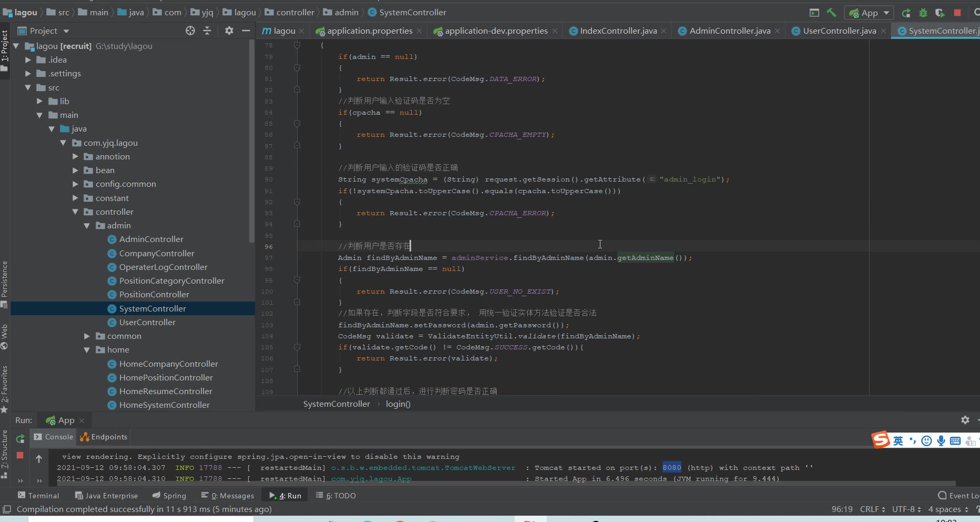
Task: Open the Endpoints tab in the Run panel
Action: [x=104, y=437]
